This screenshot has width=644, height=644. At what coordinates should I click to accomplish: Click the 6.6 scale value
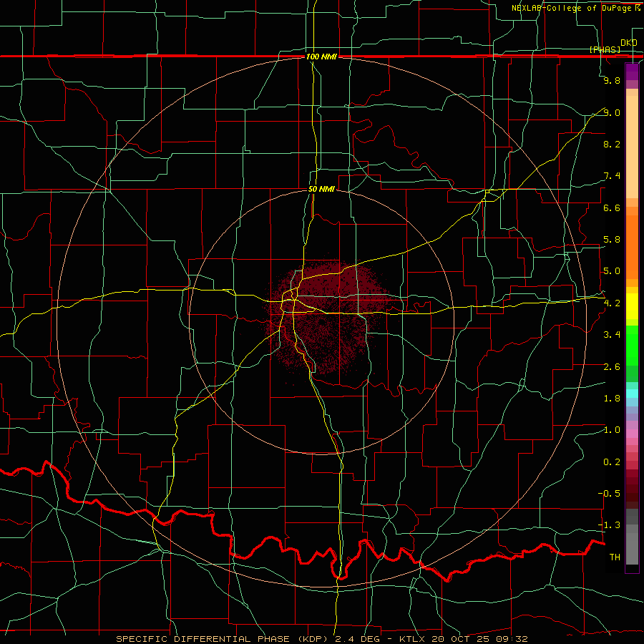click(612, 208)
